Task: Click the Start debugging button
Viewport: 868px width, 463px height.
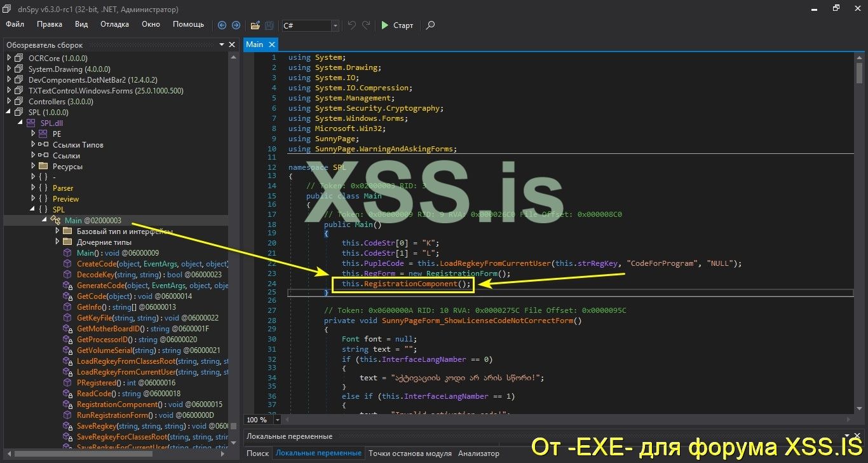Action: coord(395,25)
